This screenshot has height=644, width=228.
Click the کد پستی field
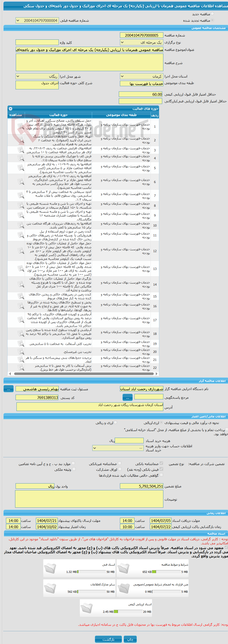point(37,398)
